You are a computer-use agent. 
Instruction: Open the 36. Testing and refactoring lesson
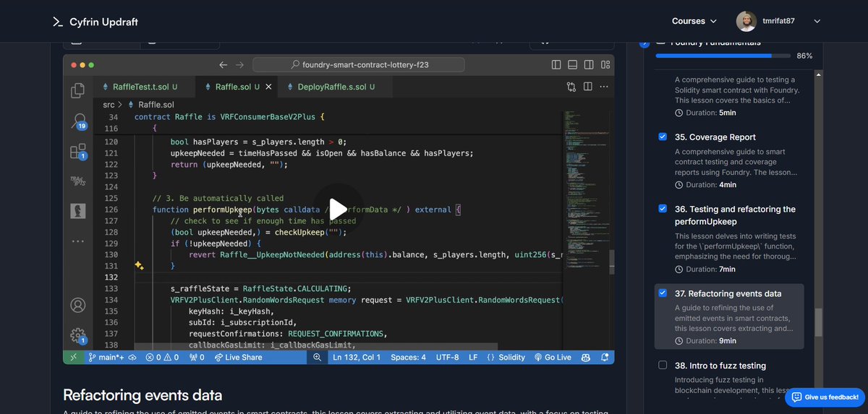click(x=735, y=215)
